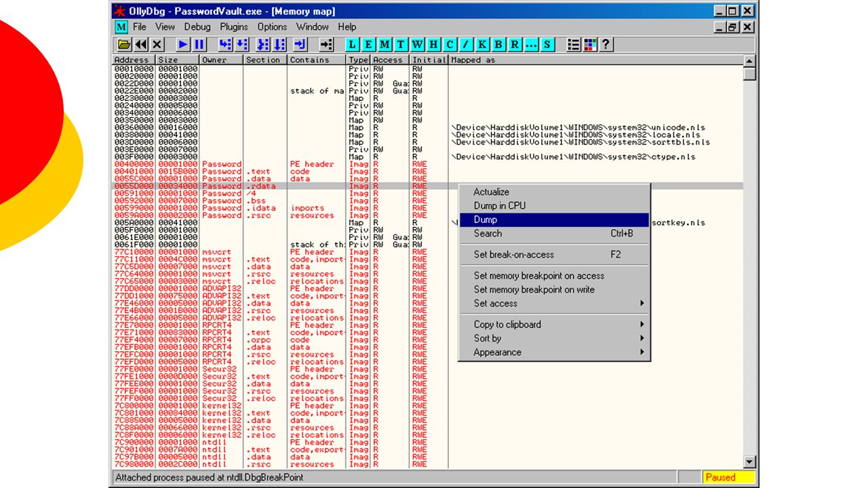Choose Dump in CPU from context menu

click(x=554, y=205)
